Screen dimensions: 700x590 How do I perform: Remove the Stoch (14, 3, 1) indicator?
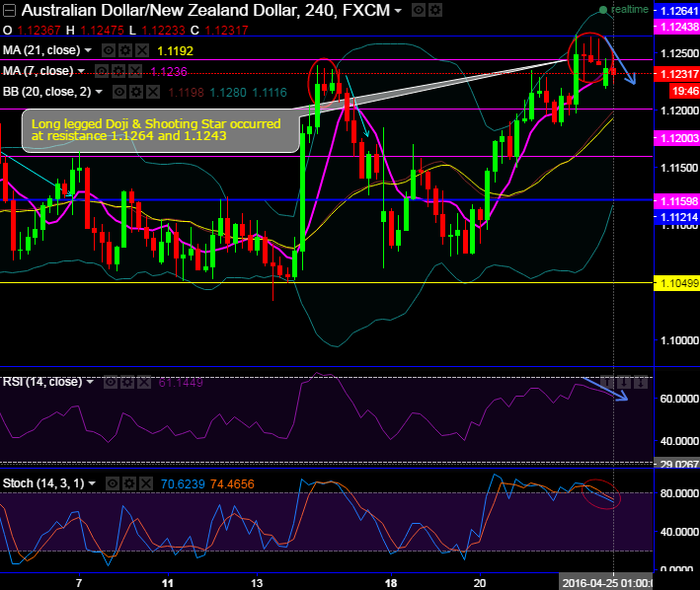coord(146,483)
